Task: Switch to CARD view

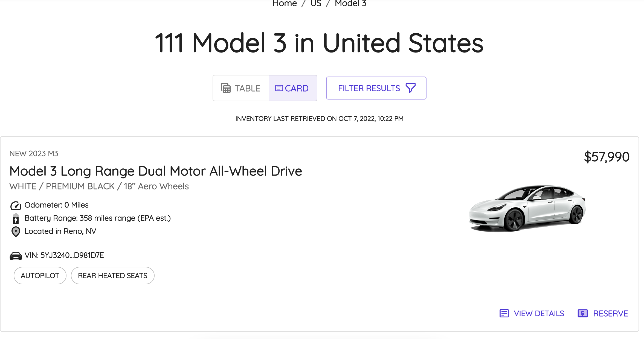Action: coord(293,88)
